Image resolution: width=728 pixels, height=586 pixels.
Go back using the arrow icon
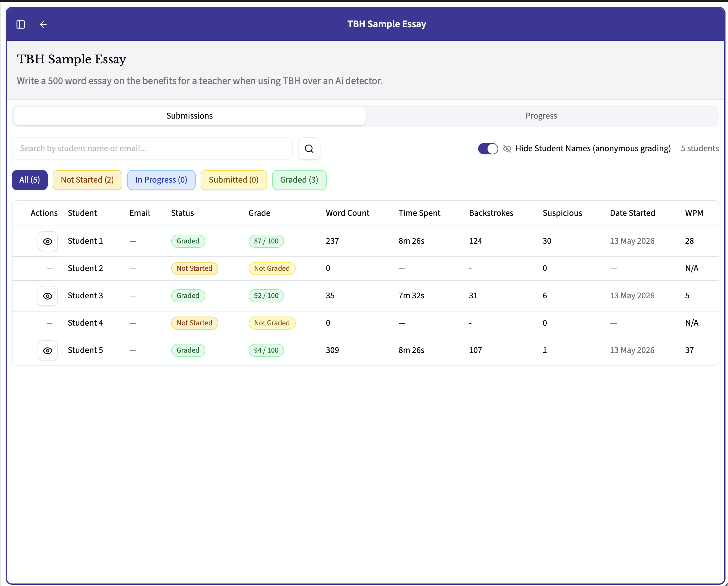click(x=43, y=24)
